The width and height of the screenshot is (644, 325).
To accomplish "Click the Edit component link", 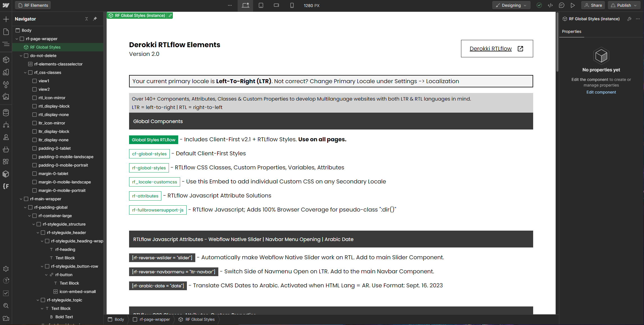I will click(601, 92).
